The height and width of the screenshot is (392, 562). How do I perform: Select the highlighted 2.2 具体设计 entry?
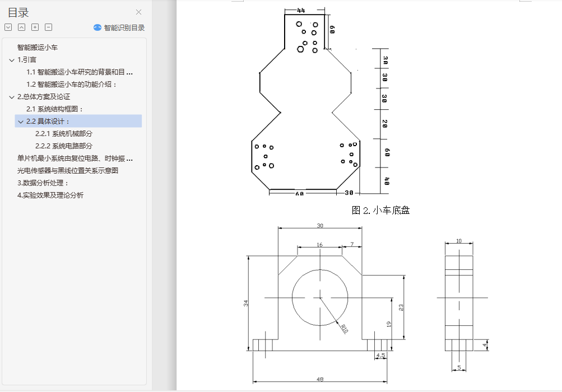click(x=78, y=121)
